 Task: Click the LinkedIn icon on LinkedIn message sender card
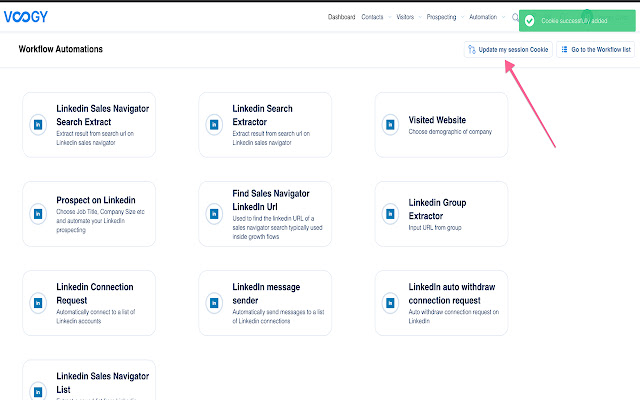click(214, 300)
